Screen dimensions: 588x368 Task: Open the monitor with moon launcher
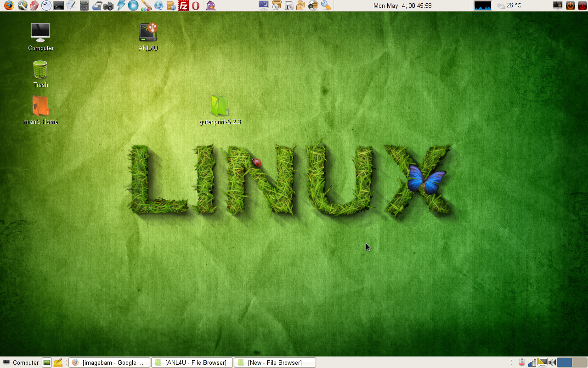click(264, 6)
